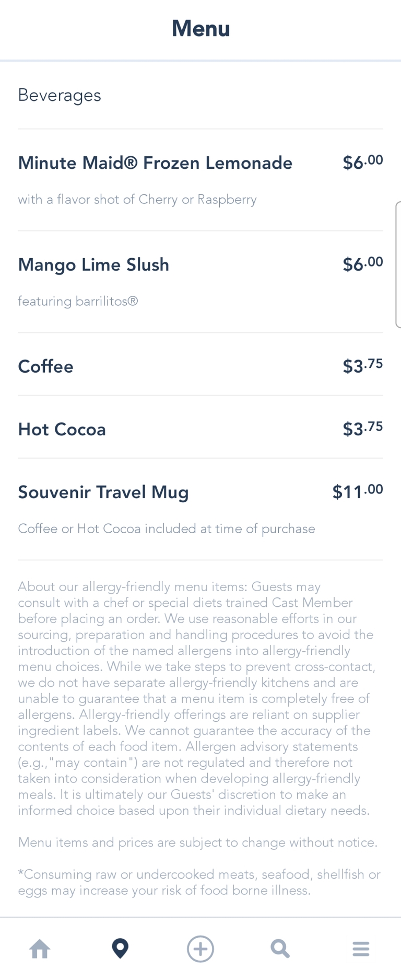Click the allergy-friendly menu items disclaimer paragraph
Viewport: 401px width, 980px height.
(x=196, y=698)
